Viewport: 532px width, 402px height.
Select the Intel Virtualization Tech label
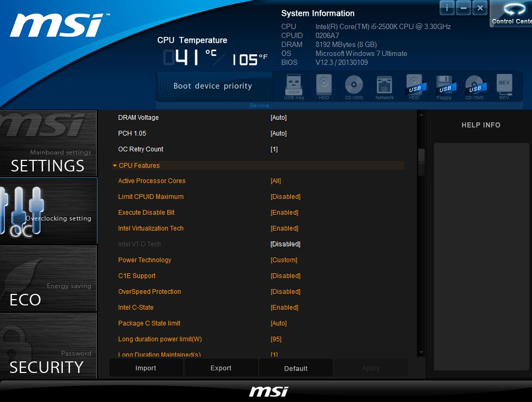(x=150, y=228)
